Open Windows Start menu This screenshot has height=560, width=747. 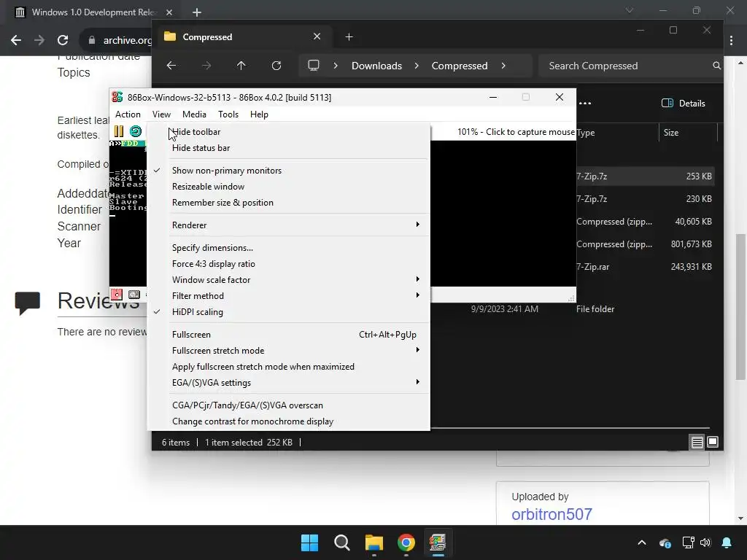(309, 542)
